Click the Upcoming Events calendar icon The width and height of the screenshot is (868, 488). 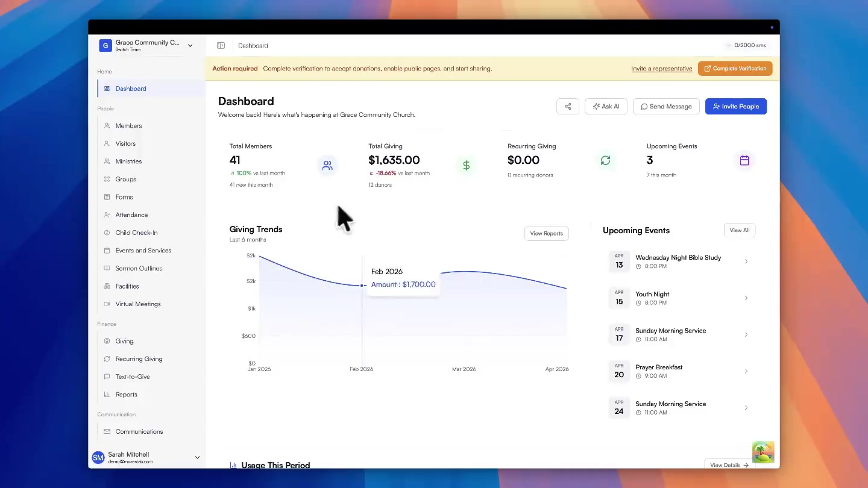[x=744, y=160]
